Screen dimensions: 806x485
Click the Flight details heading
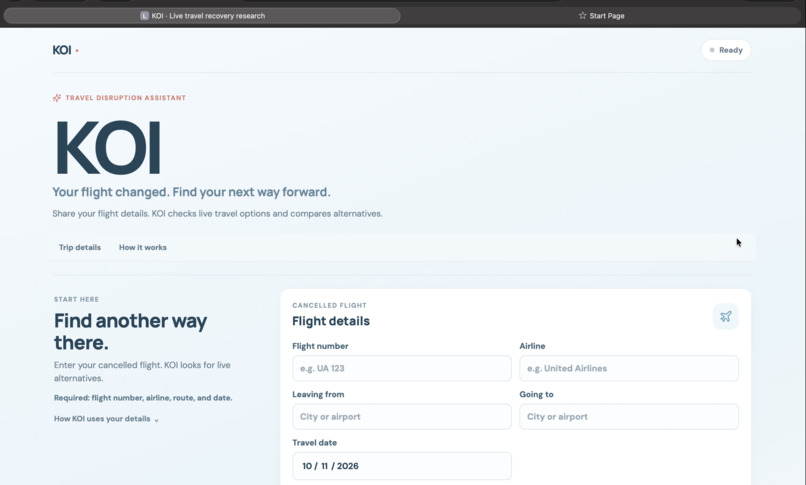point(331,321)
